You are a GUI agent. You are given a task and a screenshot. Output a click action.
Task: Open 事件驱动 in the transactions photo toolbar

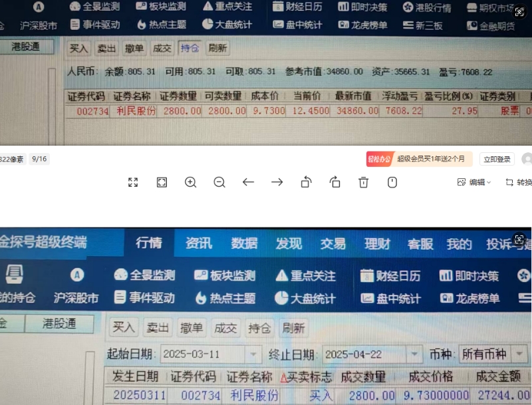coord(144,297)
